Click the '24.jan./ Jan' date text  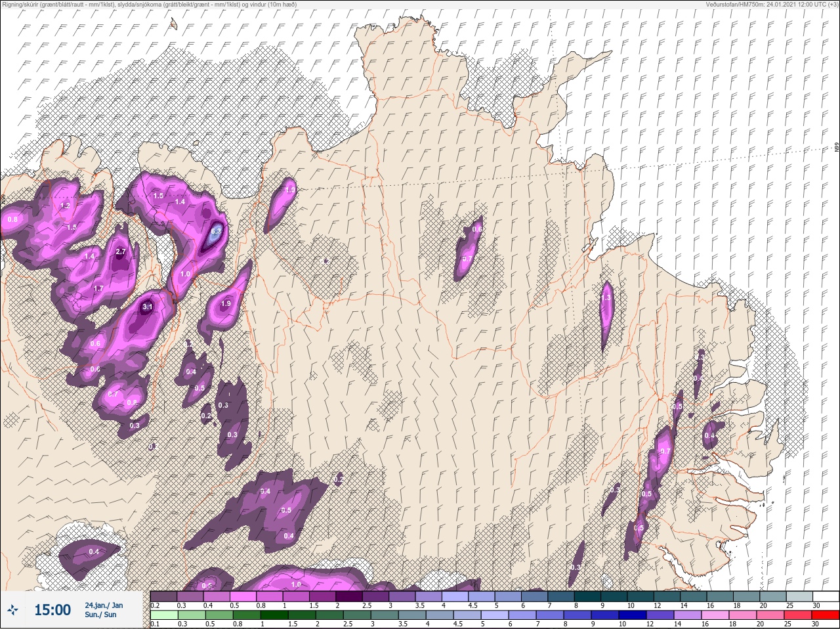tap(104, 605)
